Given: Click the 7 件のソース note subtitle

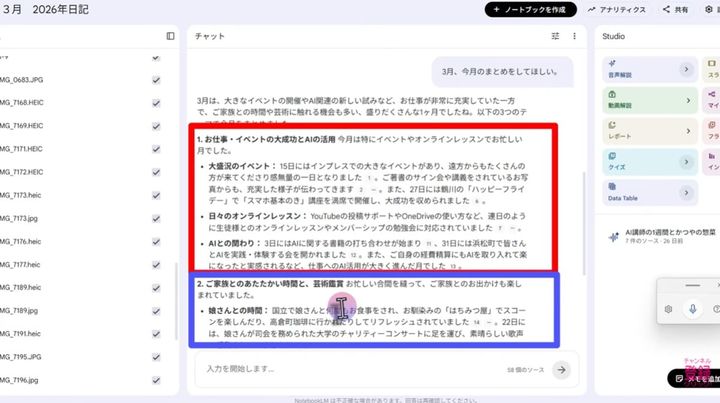Looking at the screenshot, I should pyautogui.click(x=654, y=241).
